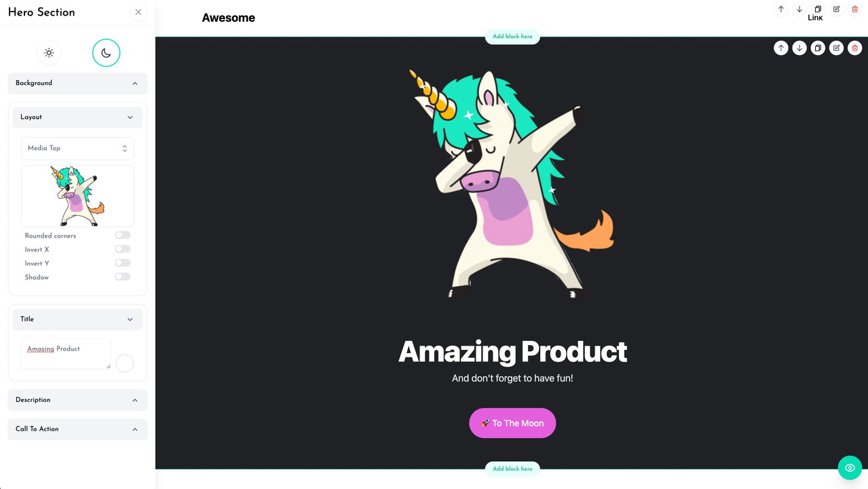The height and width of the screenshot is (489, 868).
Task: Enable the Shadow toggle
Action: (122, 277)
